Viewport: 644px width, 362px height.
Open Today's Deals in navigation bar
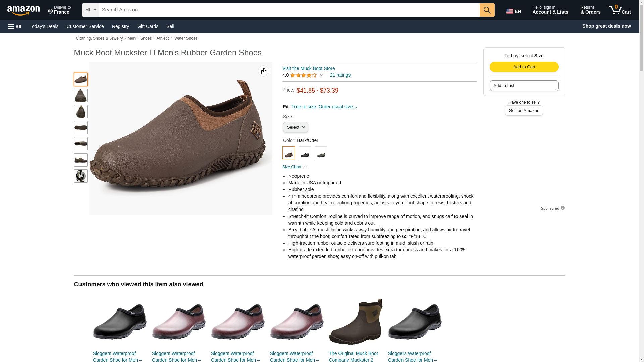pyautogui.click(x=44, y=26)
